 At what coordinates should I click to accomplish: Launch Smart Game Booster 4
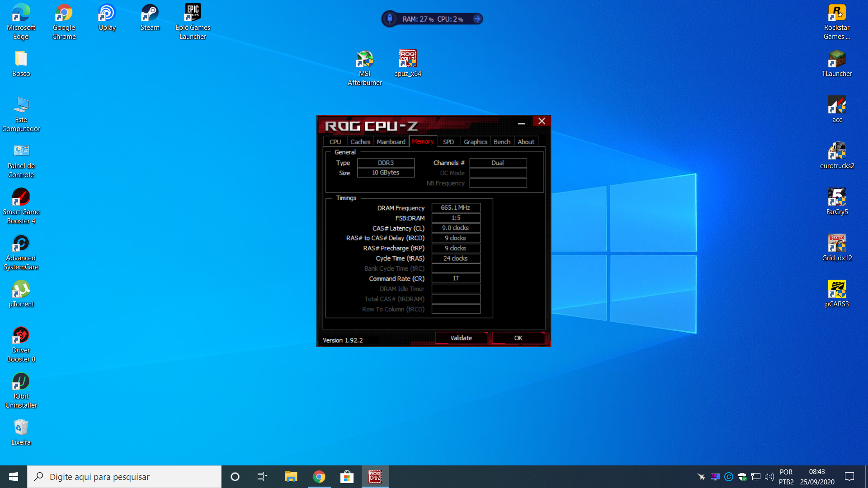tap(21, 206)
